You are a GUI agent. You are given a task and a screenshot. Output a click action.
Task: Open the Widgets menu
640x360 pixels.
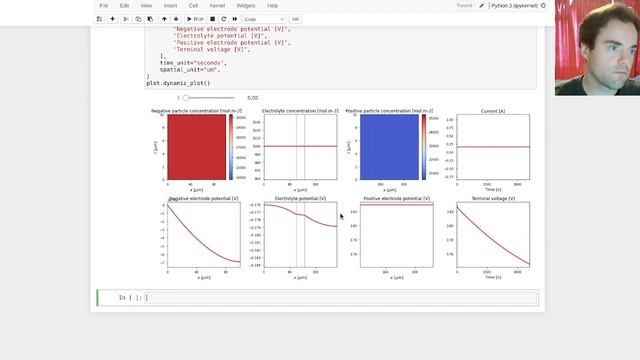coord(246,6)
